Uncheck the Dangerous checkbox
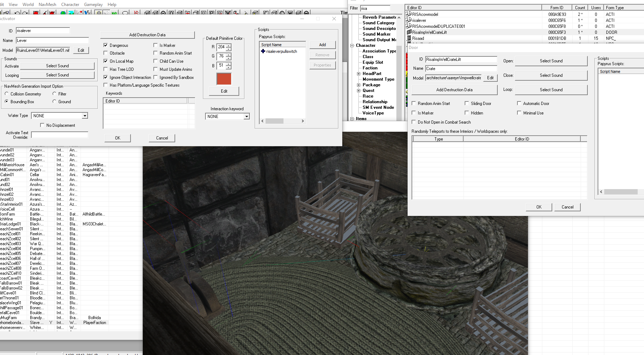644x355 pixels. point(106,45)
